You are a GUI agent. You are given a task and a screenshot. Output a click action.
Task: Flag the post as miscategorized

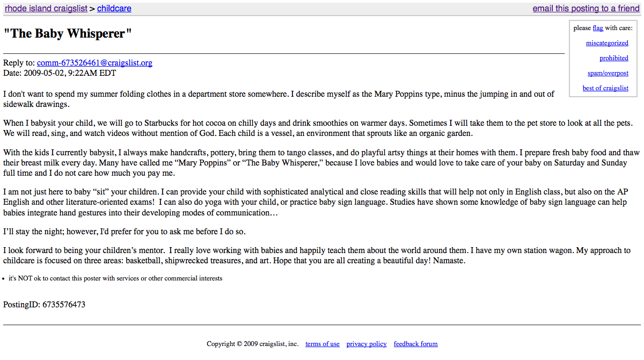point(607,43)
